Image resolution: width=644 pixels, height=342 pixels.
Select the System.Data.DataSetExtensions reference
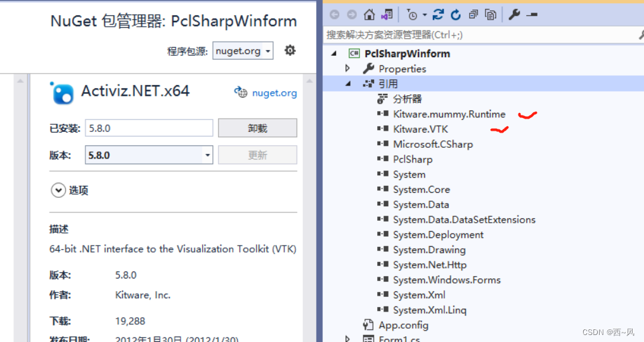(x=464, y=220)
